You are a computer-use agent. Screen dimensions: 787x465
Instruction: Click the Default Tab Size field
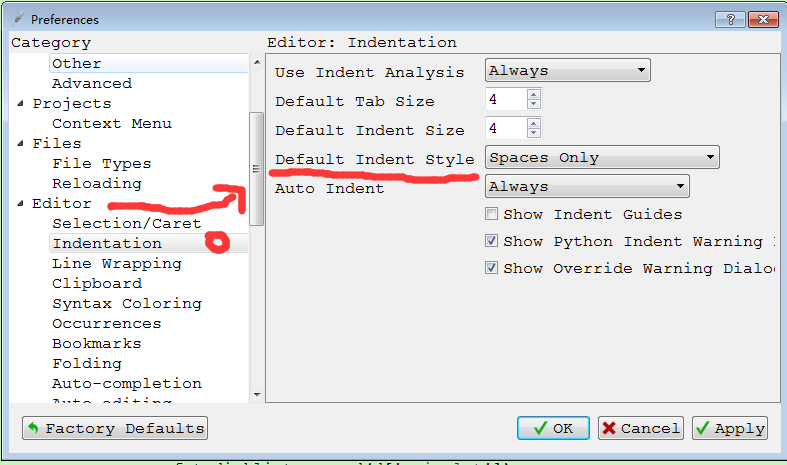(506, 99)
